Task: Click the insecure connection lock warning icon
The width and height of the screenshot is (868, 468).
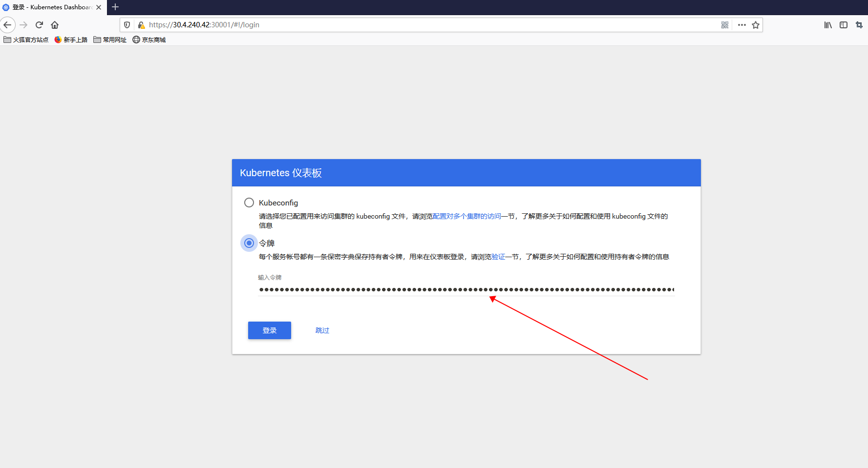Action: 141,25
